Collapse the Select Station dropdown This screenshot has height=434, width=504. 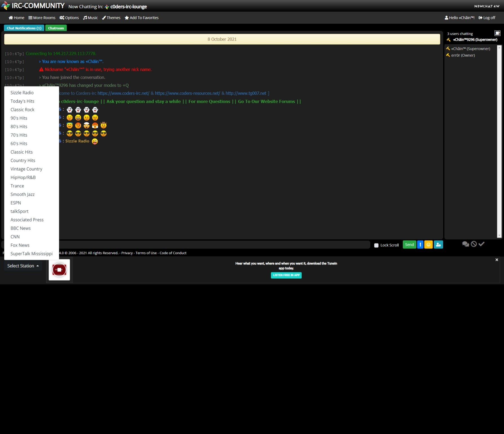[23, 266]
